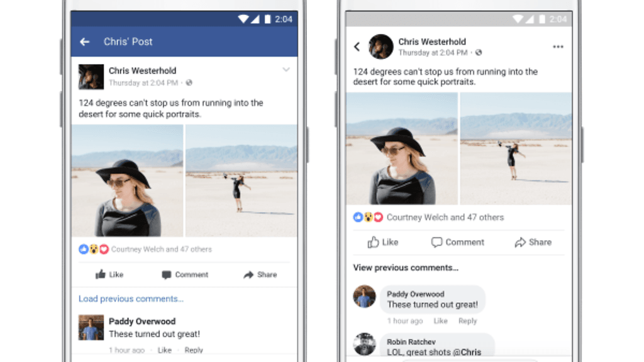
Task: Open portrait photo with black hat on left phone
Action: (x=127, y=180)
